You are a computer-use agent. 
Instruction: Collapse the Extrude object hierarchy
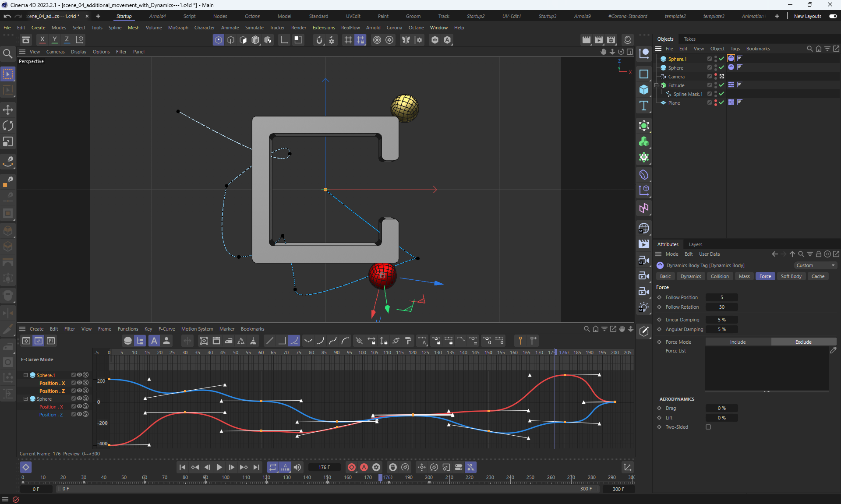pos(657,85)
